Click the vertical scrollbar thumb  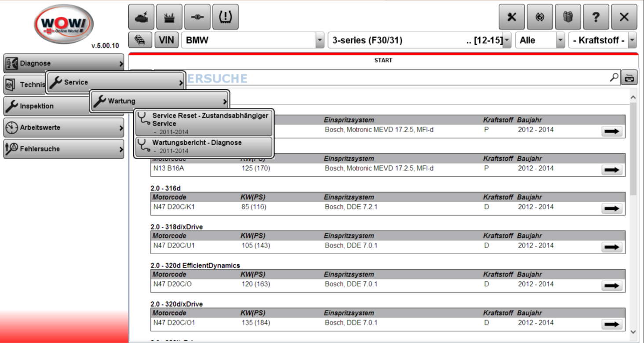click(x=633, y=149)
